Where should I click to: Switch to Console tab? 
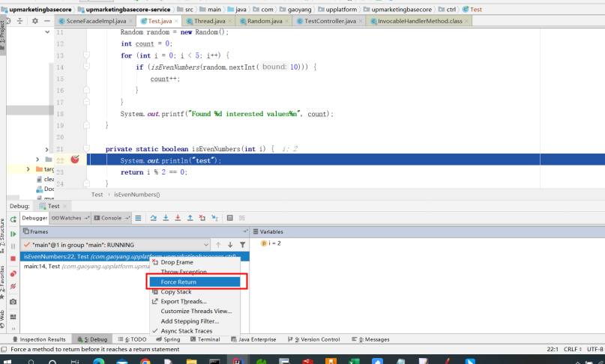(x=112, y=218)
